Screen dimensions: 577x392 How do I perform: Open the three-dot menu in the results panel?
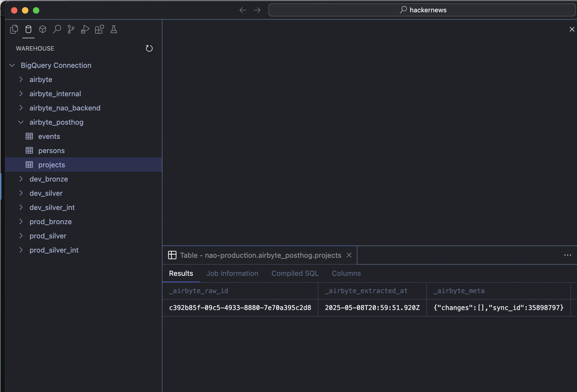pyautogui.click(x=568, y=255)
